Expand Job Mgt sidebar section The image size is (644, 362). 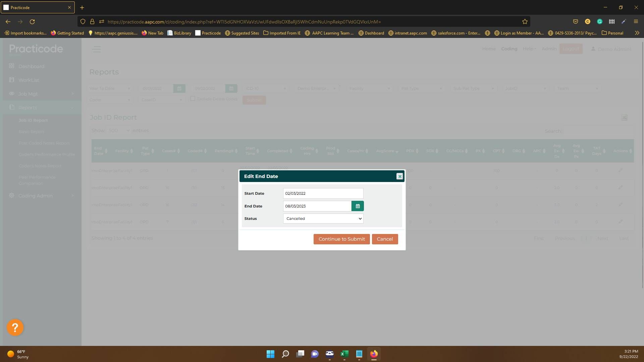[42, 94]
